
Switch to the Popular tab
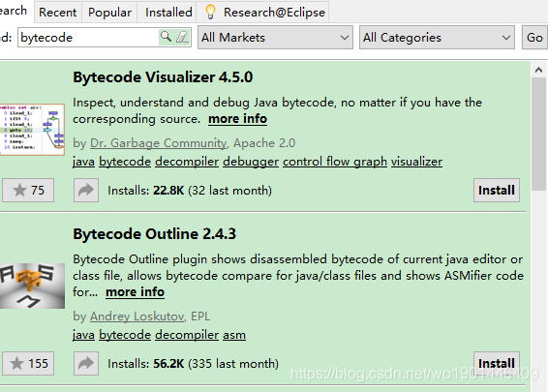[109, 13]
